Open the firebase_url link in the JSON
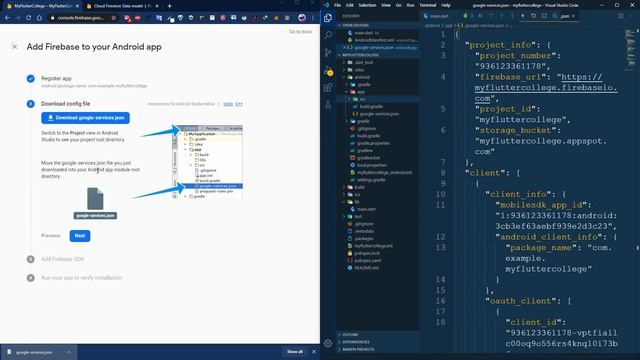This screenshot has height=360, width=640. click(547, 88)
